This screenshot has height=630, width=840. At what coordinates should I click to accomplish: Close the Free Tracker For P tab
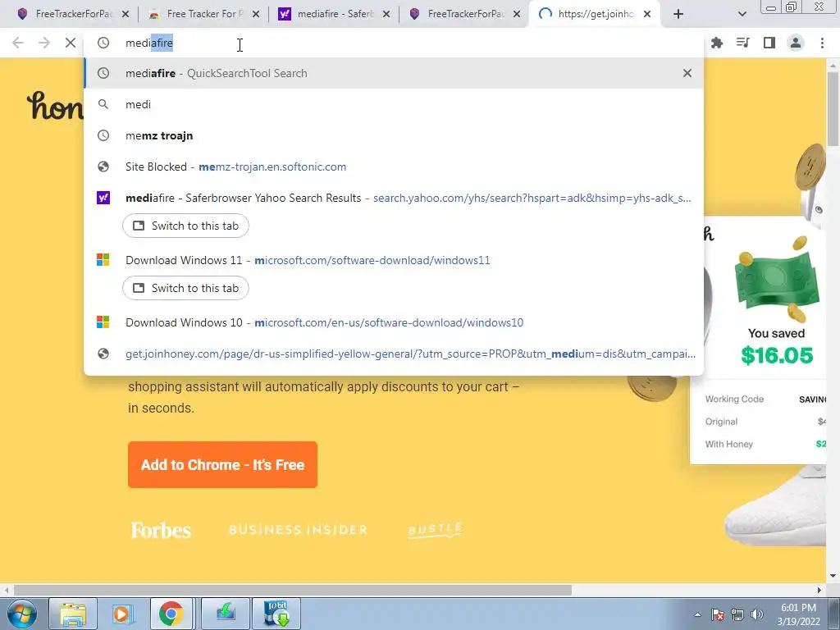pos(256,14)
